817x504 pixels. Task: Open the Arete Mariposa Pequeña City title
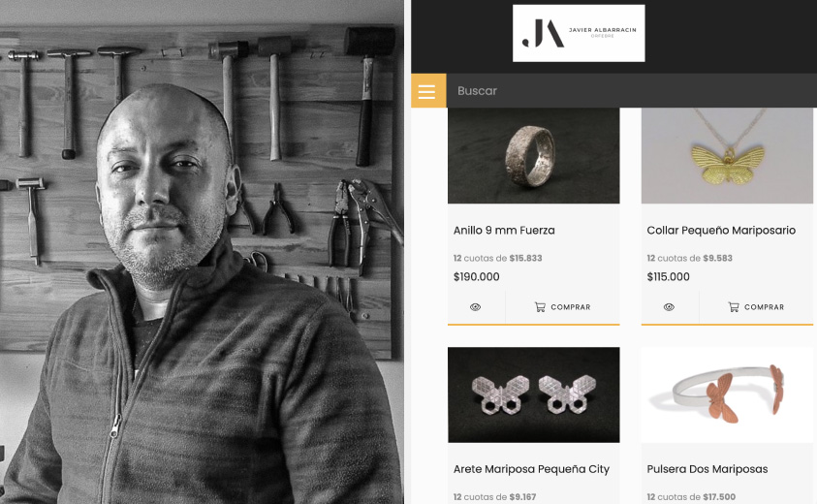pos(531,469)
